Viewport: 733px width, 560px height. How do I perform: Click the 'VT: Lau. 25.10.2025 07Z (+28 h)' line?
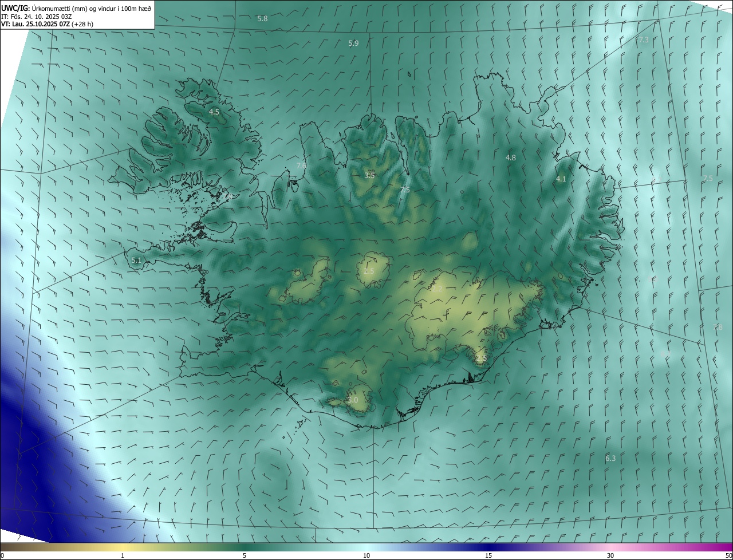point(47,25)
